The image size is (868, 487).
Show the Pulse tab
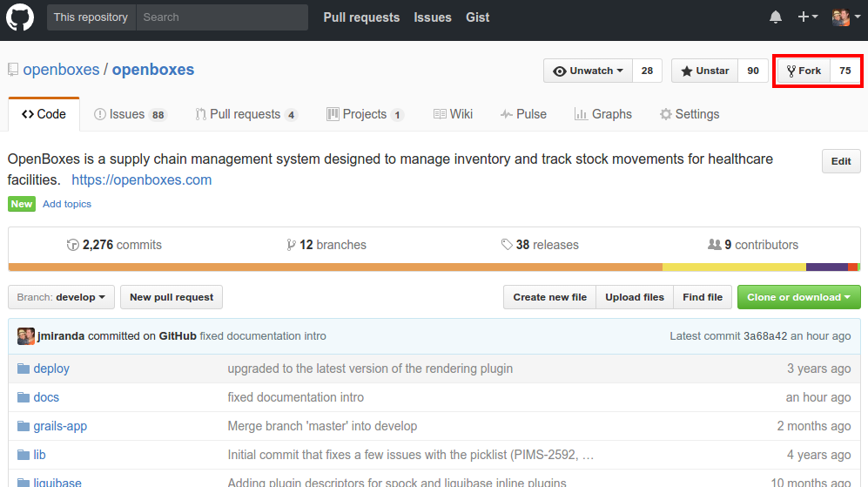tap(523, 114)
